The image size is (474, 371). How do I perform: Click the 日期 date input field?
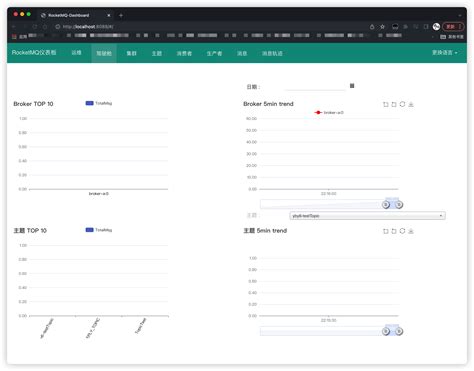point(315,86)
